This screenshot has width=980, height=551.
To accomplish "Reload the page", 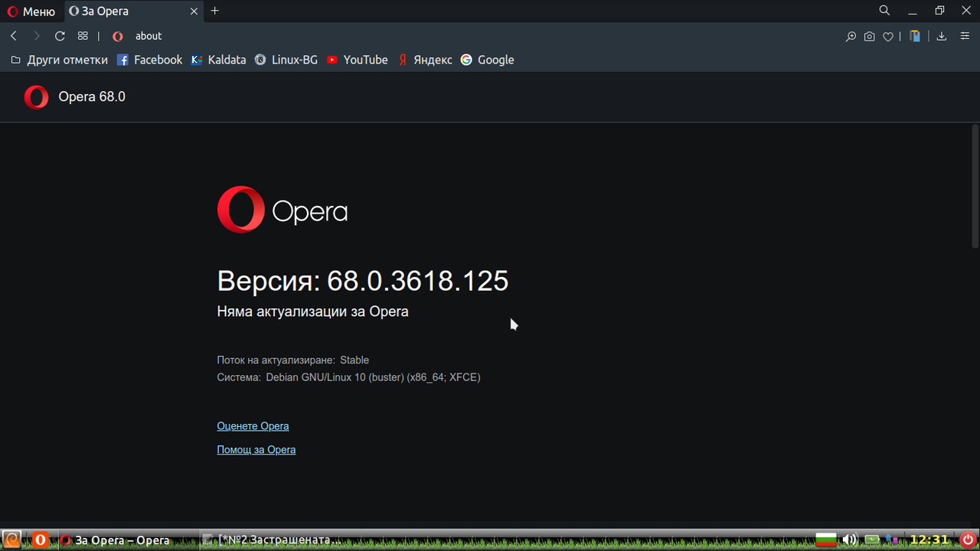I will [60, 36].
